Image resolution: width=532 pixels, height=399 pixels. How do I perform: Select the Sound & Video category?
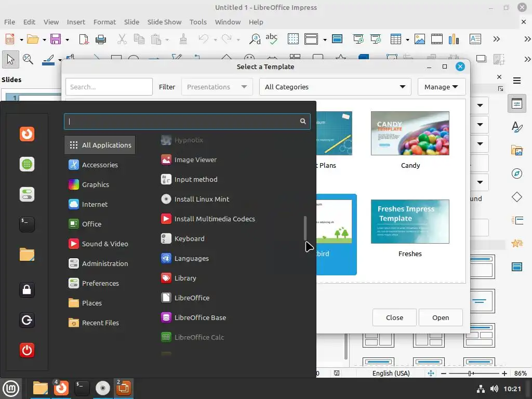pos(100,244)
